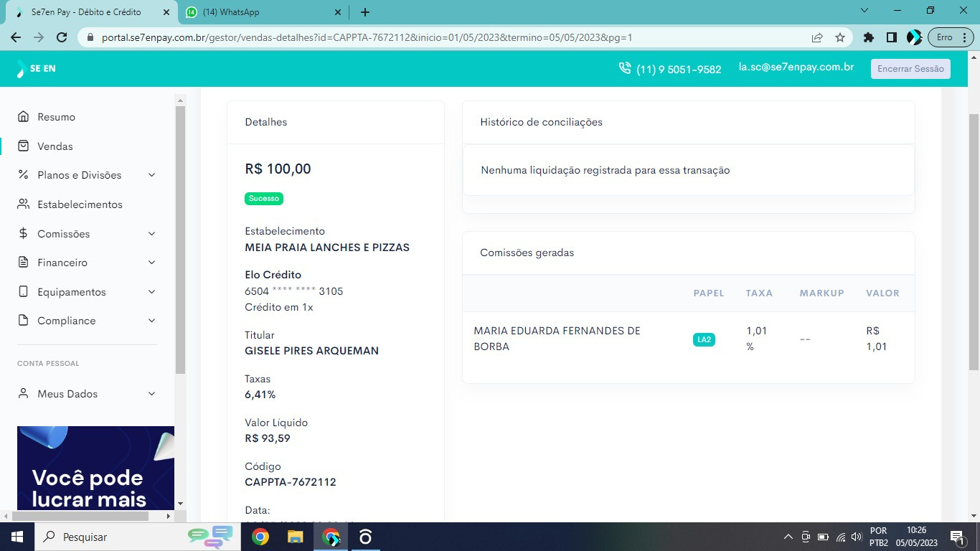Image resolution: width=980 pixels, height=551 pixels.
Task: Reload the page
Action: tap(62, 37)
